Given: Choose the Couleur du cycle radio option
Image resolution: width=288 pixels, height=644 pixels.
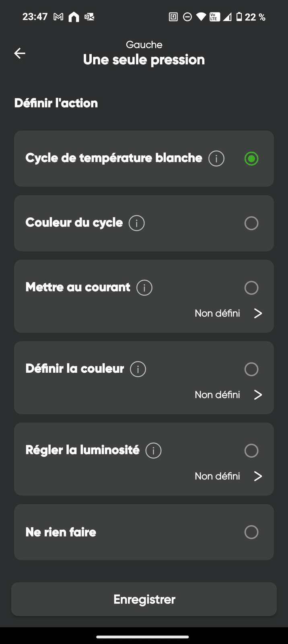Looking at the screenshot, I should point(251,223).
